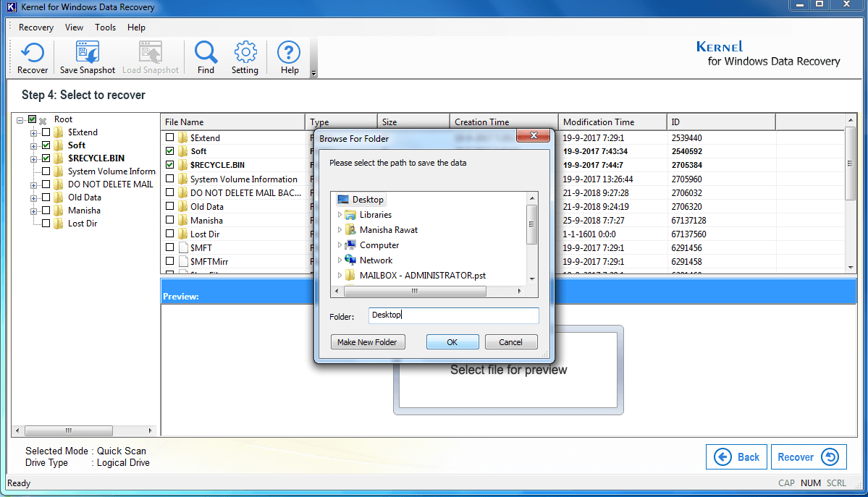Expand Network in folder browser
The height and width of the screenshot is (497, 868).
[x=340, y=260]
